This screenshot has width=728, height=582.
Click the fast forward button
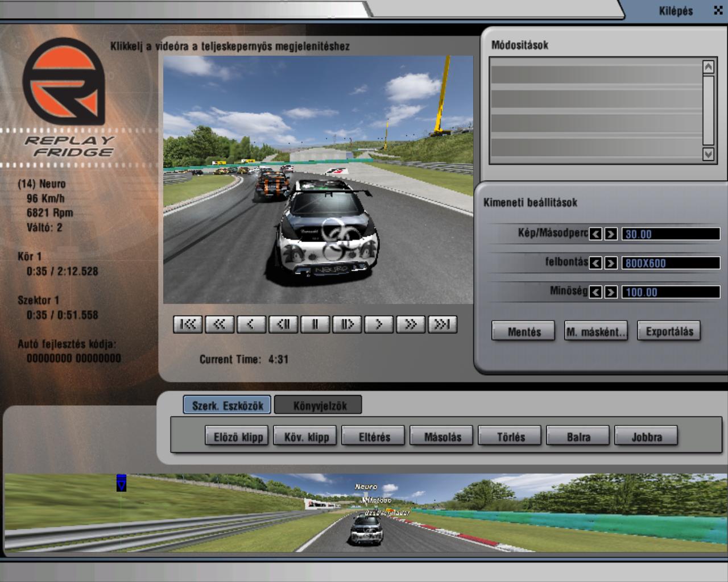point(411,325)
